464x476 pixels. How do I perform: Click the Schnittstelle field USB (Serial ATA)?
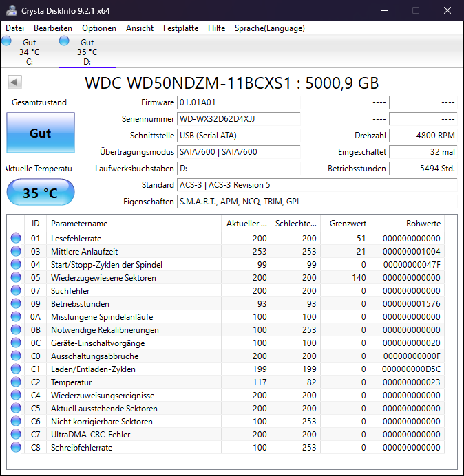click(239, 136)
